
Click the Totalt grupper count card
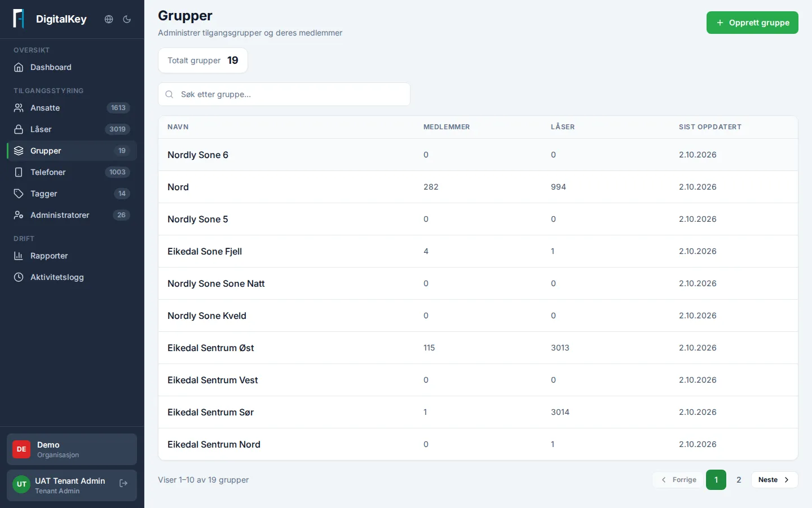tap(203, 60)
